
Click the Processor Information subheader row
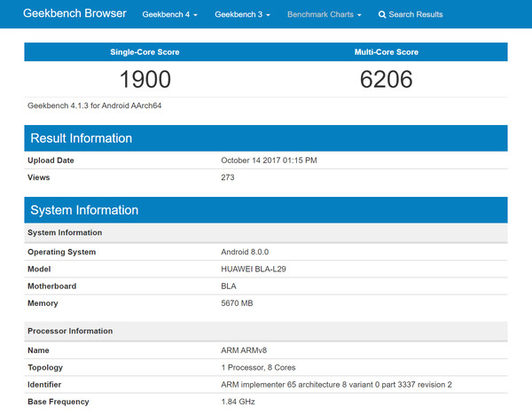pos(266,331)
